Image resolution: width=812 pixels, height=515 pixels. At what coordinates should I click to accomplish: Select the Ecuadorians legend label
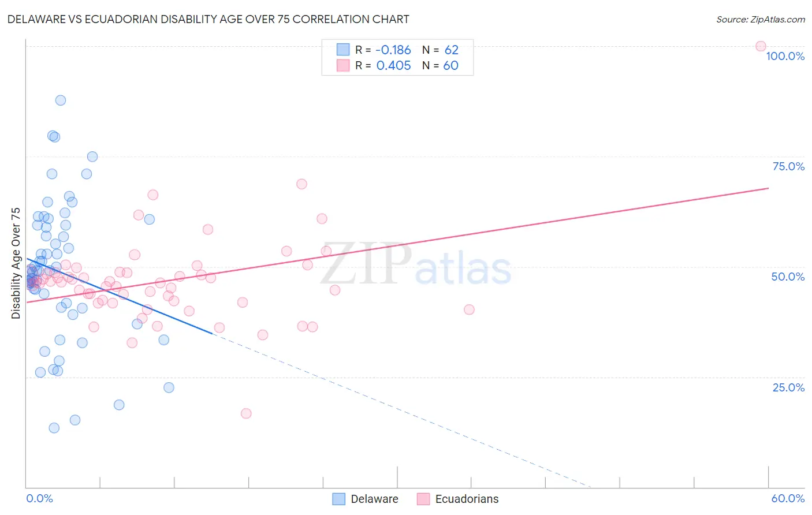coord(467,499)
